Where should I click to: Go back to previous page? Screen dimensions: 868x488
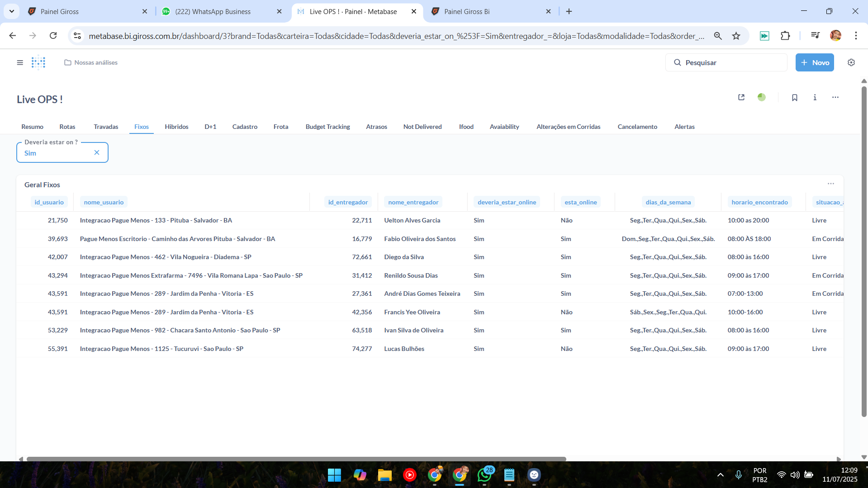click(13, 36)
